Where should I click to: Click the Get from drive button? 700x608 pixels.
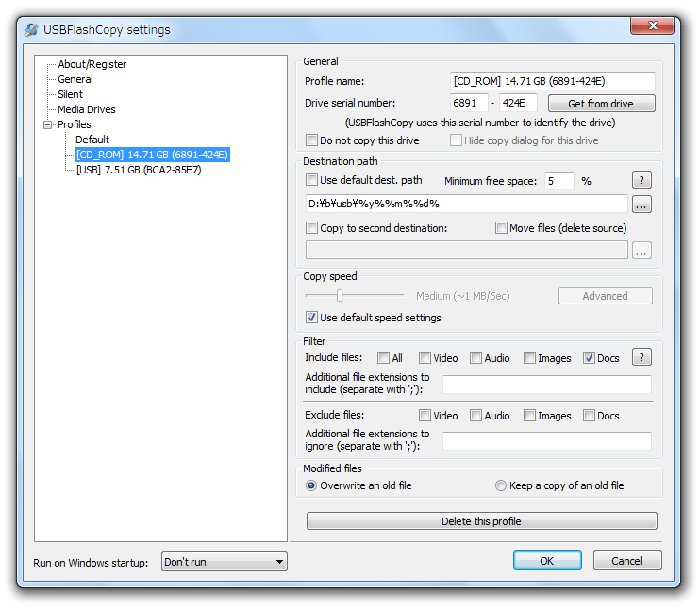[601, 104]
